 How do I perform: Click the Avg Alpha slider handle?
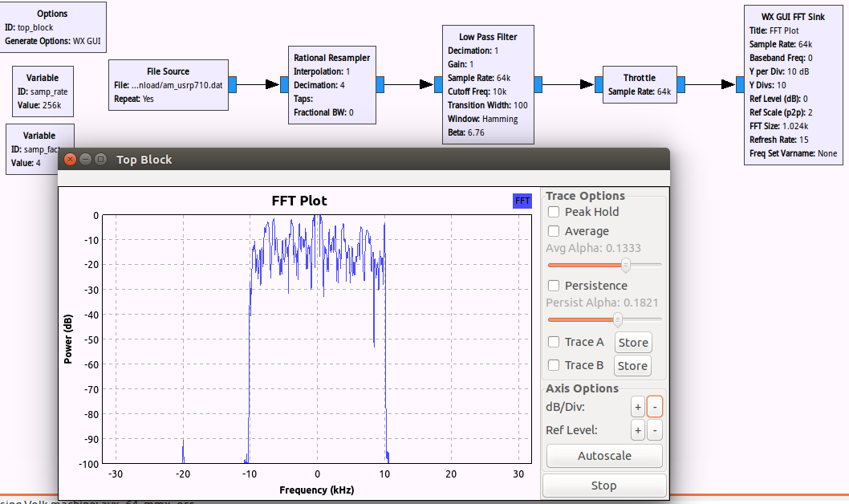[x=625, y=265]
